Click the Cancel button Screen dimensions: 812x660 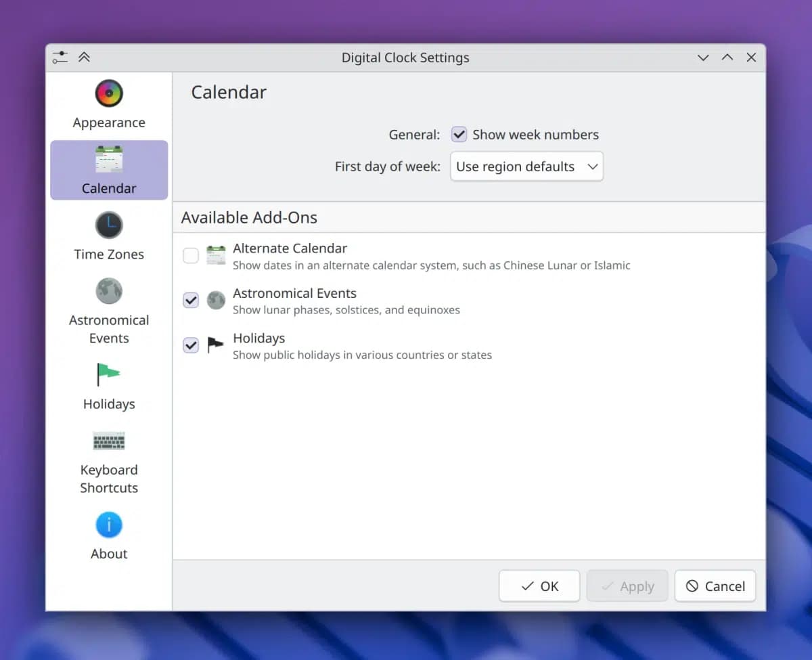pyautogui.click(x=715, y=586)
